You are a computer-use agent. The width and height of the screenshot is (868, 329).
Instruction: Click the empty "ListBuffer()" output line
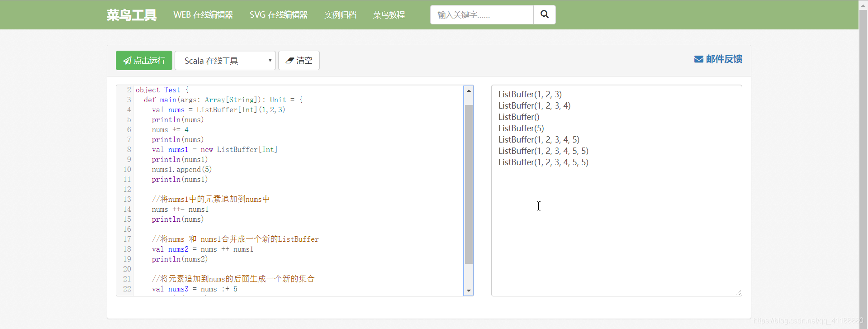point(519,117)
